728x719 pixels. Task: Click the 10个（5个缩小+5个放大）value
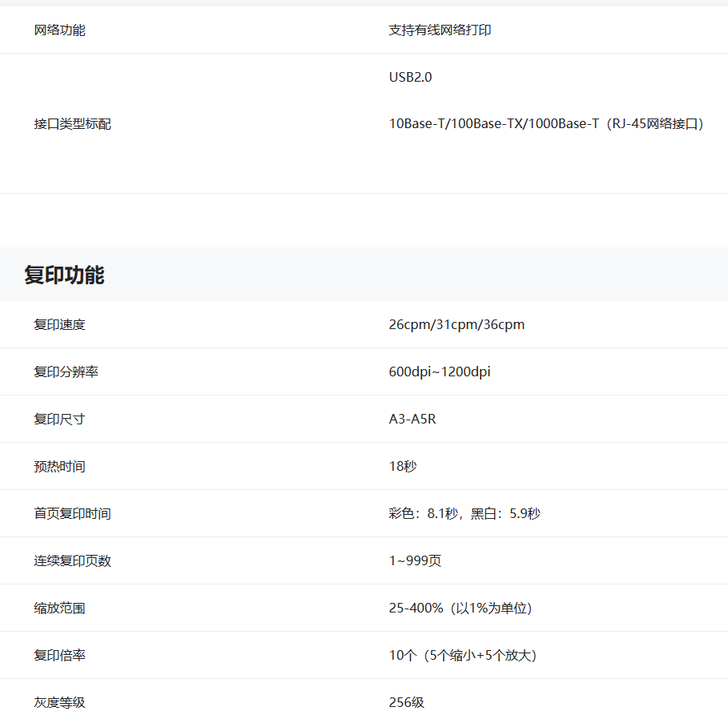462,656
